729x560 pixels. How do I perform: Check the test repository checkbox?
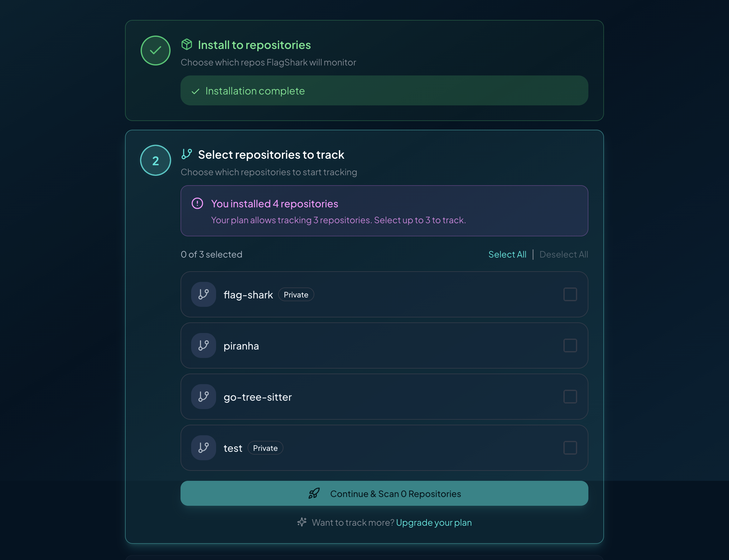pos(570,448)
